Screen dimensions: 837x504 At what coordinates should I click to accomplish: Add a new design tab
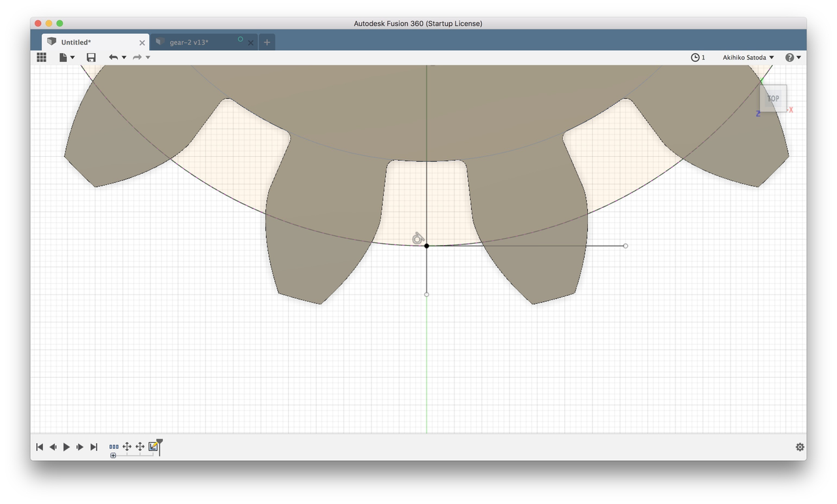[x=267, y=42]
